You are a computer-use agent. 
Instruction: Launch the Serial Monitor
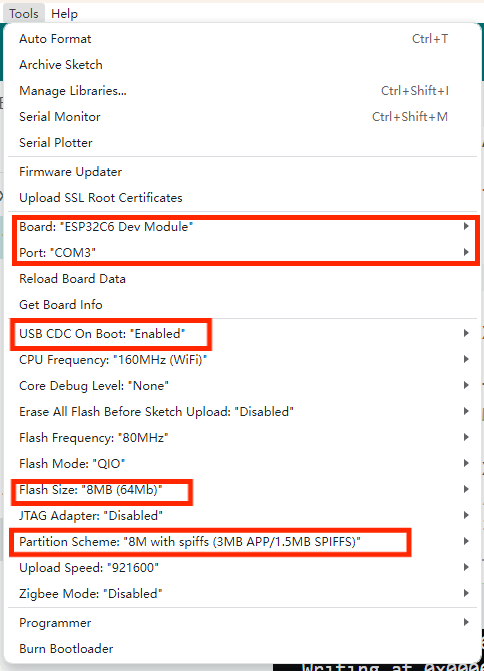click(242, 117)
